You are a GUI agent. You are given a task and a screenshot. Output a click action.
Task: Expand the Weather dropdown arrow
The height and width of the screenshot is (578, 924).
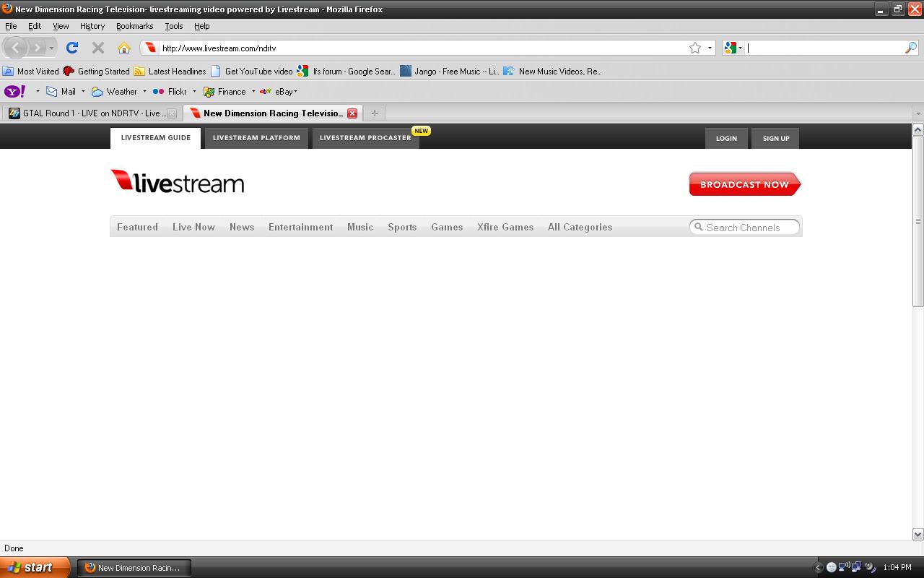pos(144,92)
